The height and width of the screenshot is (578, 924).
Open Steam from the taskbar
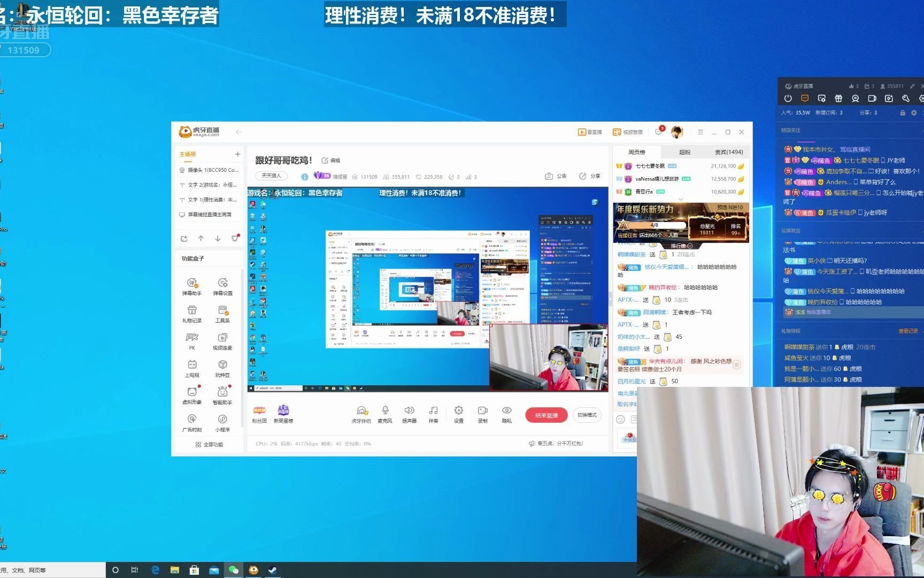(273, 570)
